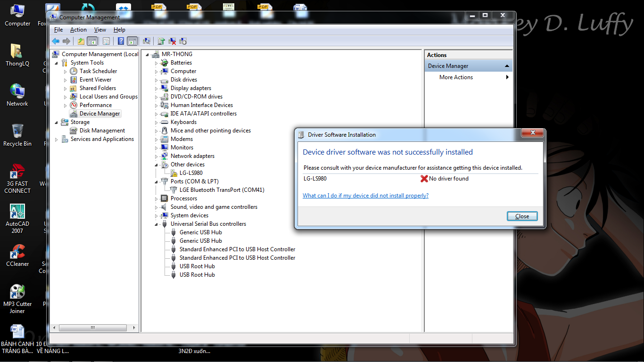This screenshot has width=644, height=362.
Task: Select Task Scheduler in the console tree
Action: 98,71
